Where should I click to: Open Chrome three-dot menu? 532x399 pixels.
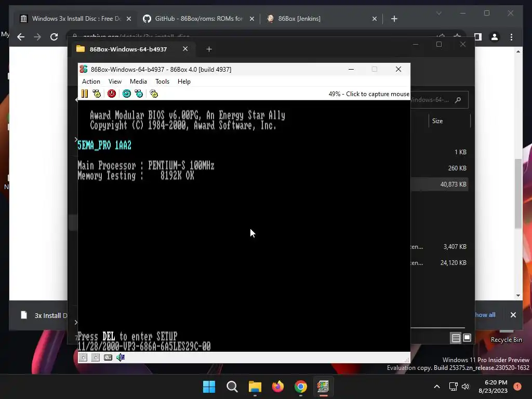click(511, 37)
